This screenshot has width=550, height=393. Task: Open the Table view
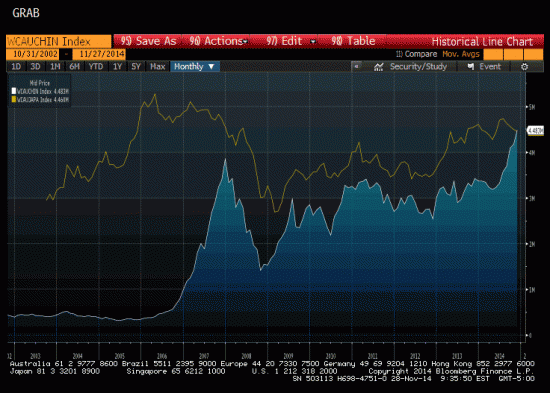pos(353,41)
